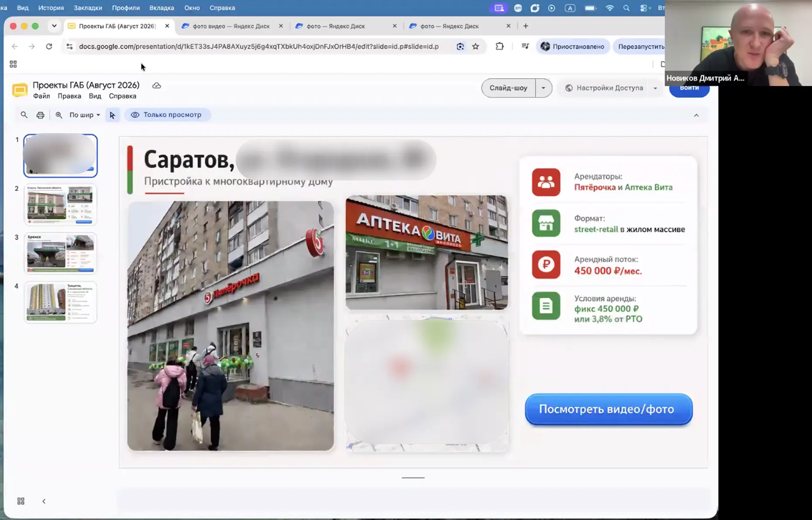Open the Справка menu in Slides

pyautogui.click(x=123, y=96)
